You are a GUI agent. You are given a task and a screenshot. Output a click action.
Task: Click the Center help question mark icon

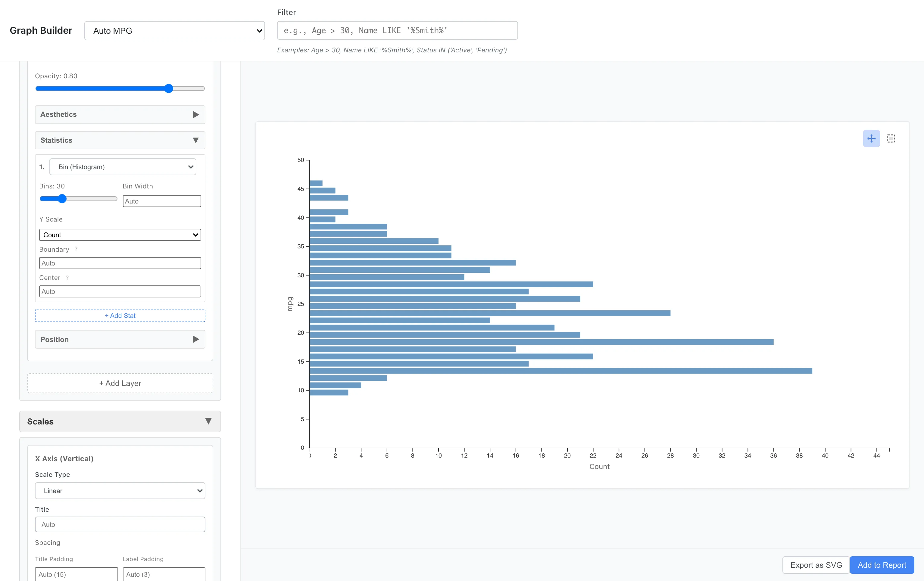67,278
